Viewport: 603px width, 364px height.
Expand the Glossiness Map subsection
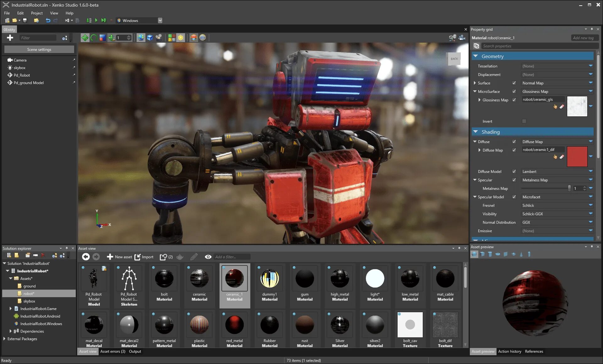pos(480,99)
